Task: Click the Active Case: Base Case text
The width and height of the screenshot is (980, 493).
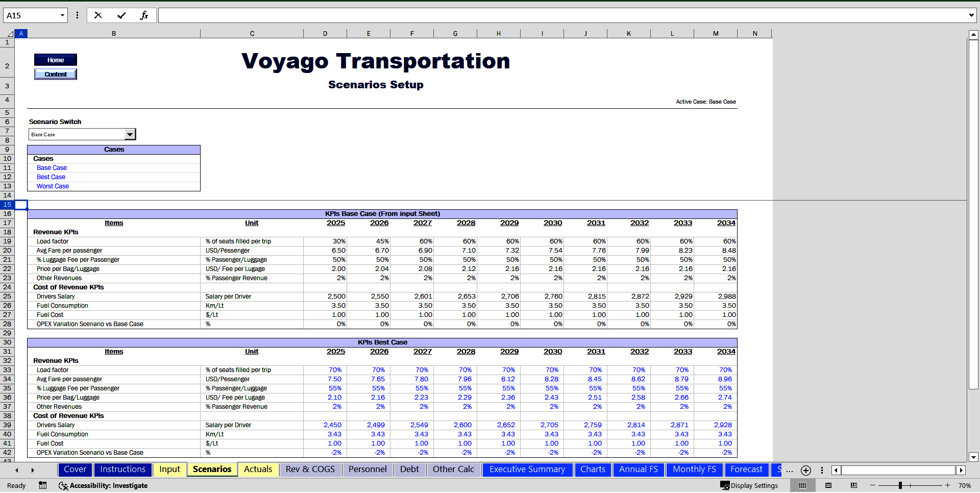Action: click(706, 102)
